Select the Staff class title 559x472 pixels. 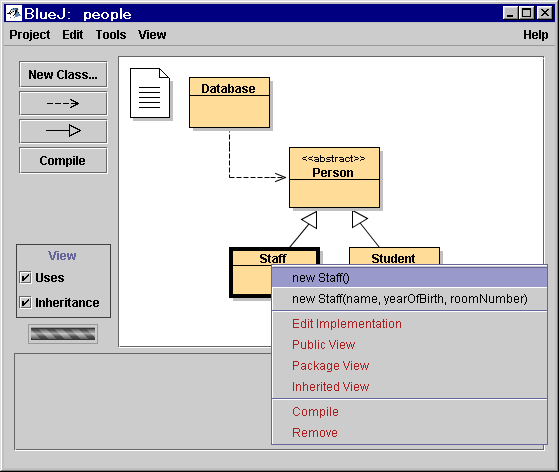coord(273,258)
